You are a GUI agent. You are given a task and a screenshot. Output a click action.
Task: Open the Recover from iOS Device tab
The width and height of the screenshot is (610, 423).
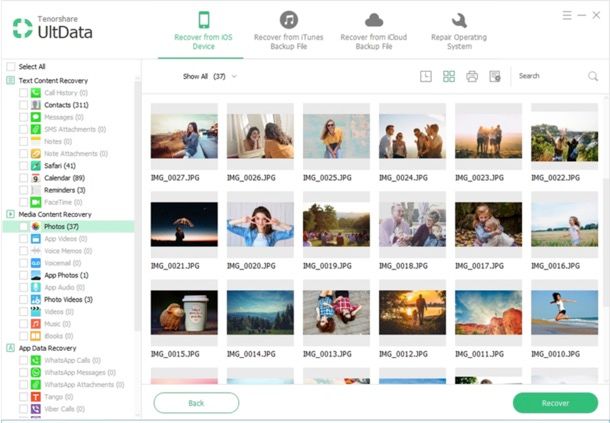click(x=203, y=31)
